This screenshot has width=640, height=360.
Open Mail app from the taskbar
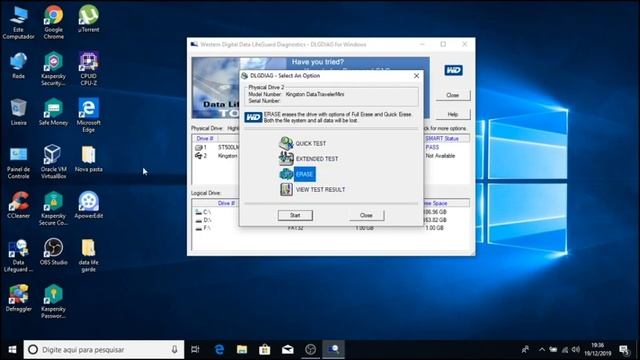[287, 350]
